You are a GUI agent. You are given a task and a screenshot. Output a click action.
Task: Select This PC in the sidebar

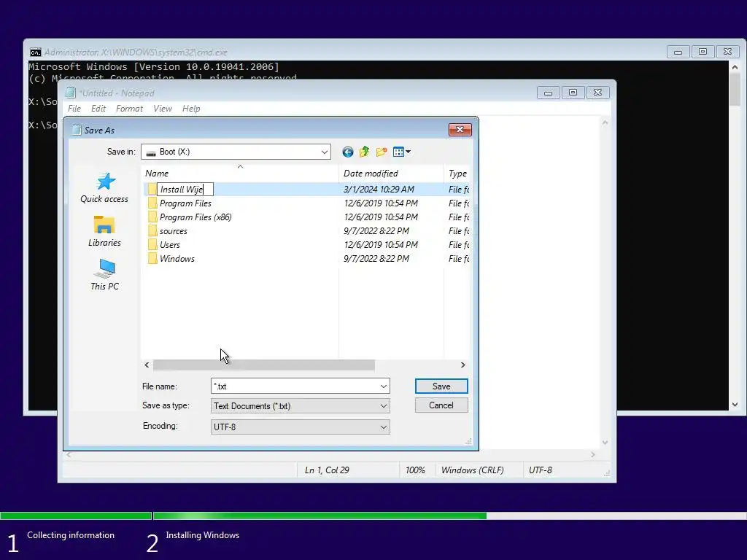104,275
